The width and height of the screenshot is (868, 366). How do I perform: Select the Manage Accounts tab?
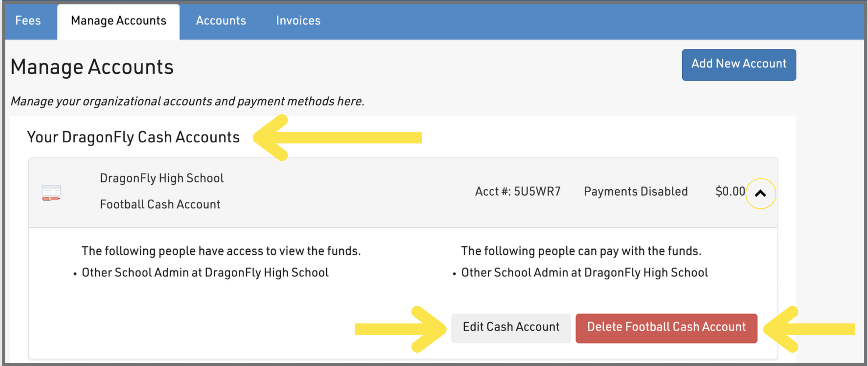click(118, 21)
